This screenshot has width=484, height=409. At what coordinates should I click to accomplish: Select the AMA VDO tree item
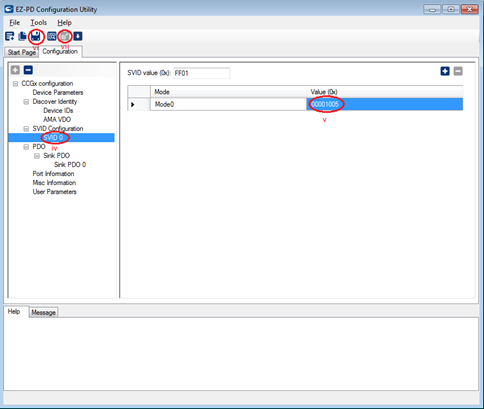point(57,120)
